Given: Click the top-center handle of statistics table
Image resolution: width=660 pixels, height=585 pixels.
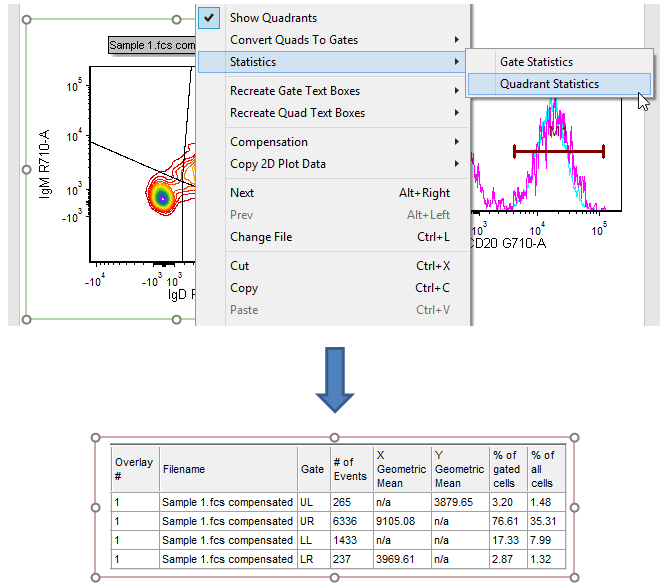Looking at the screenshot, I should click(333, 437).
